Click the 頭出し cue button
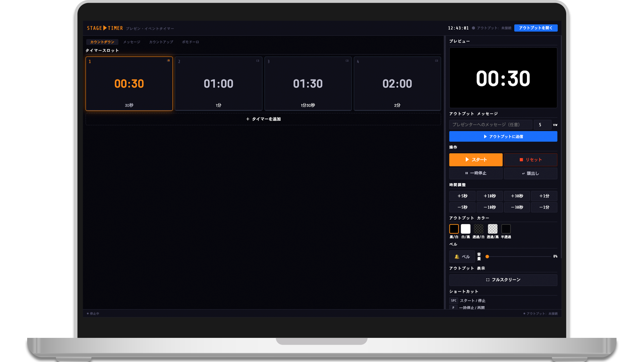This screenshot has height=362, width=644. pyautogui.click(x=530, y=173)
